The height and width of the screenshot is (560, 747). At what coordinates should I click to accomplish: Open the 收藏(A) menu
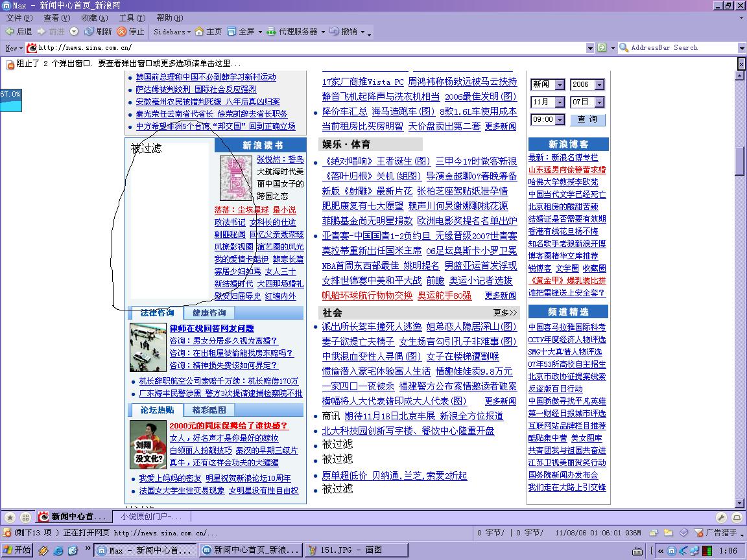[x=94, y=18]
